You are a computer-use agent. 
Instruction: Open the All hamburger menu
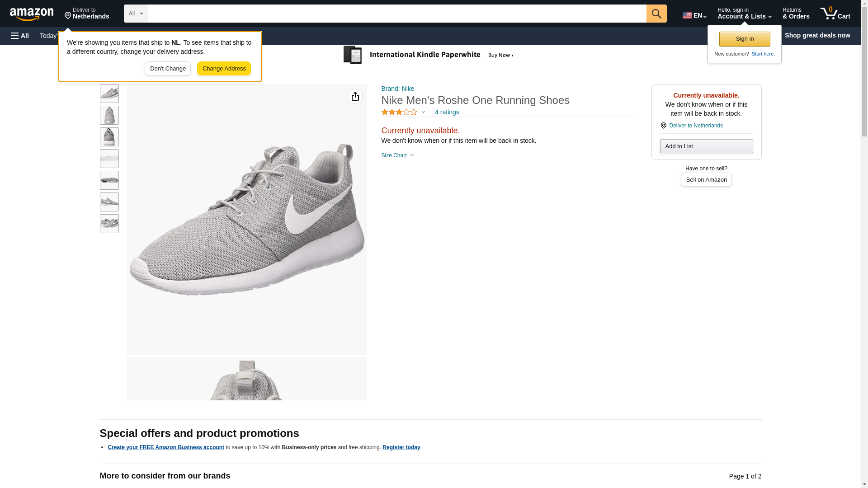click(x=20, y=36)
